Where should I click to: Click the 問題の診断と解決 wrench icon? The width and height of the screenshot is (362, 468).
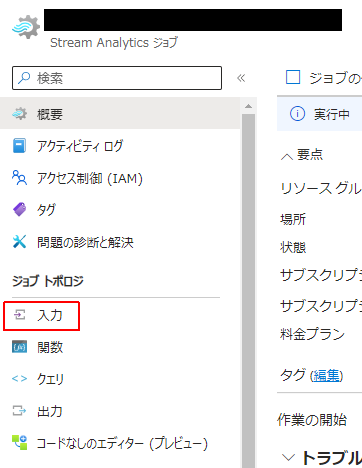tap(19, 242)
